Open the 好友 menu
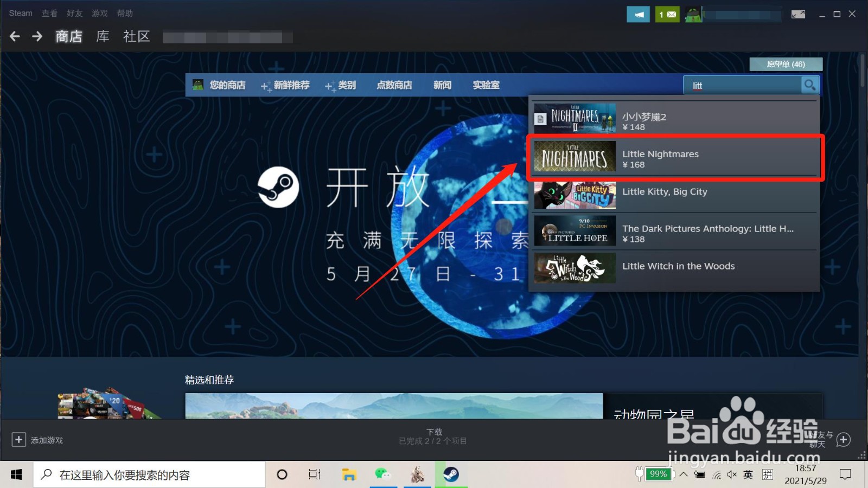This screenshot has width=868, height=488. [74, 13]
